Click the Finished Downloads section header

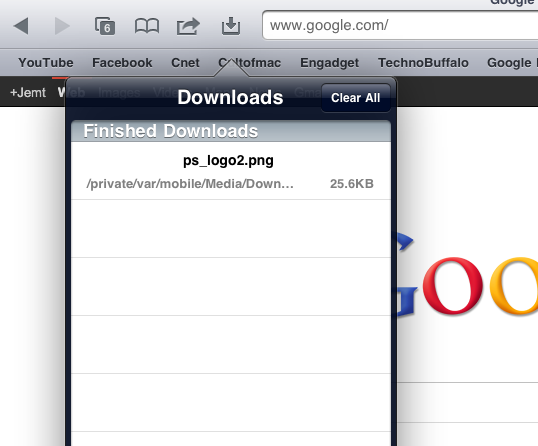(x=231, y=131)
